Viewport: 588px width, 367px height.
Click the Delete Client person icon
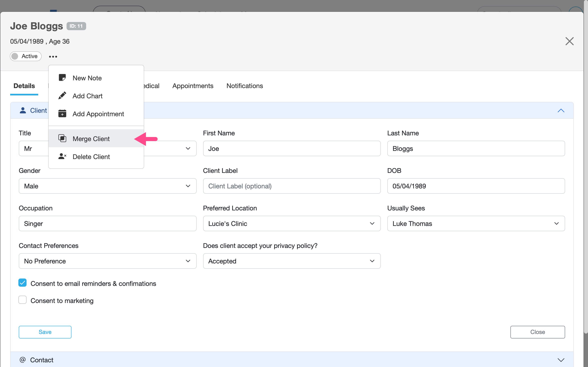pyautogui.click(x=62, y=156)
